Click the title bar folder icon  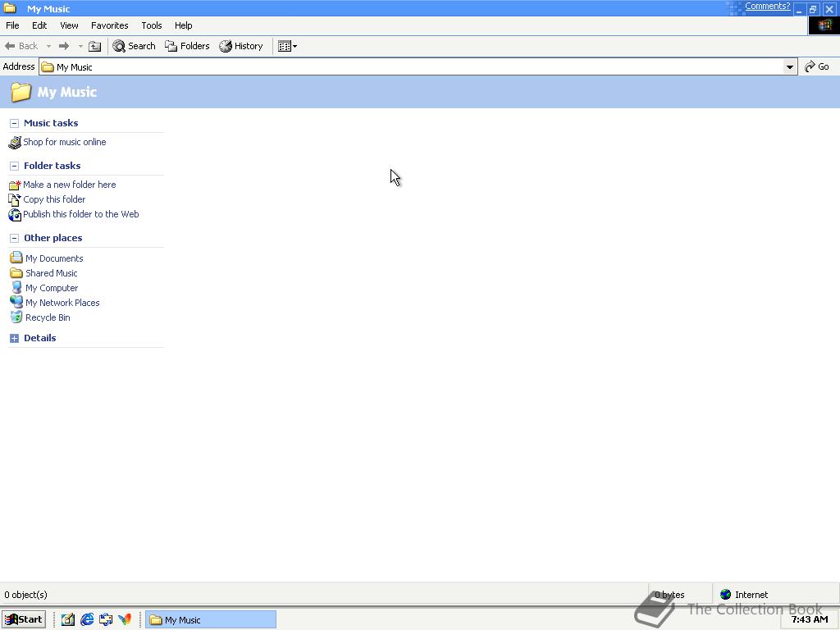tap(10, 8)
